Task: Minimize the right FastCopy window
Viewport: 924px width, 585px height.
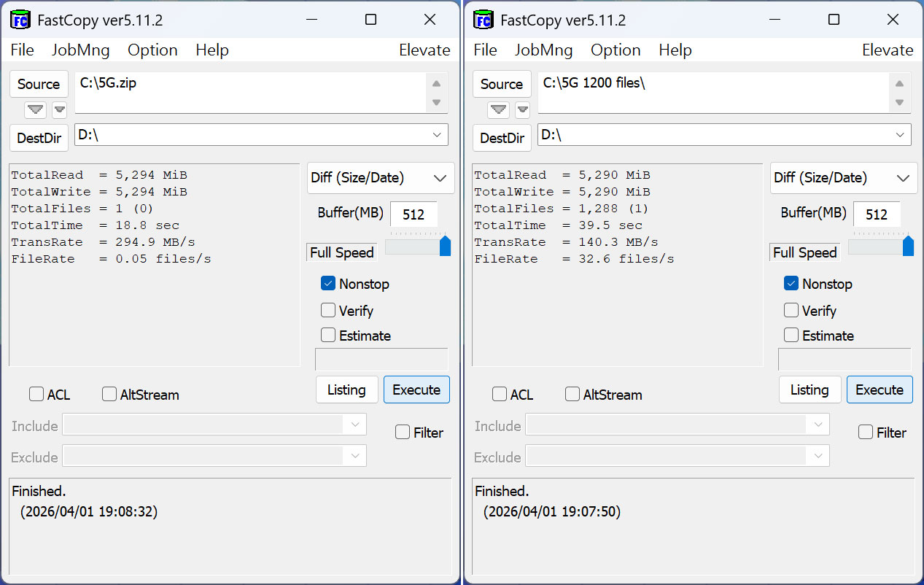Action: pos(774,20)
